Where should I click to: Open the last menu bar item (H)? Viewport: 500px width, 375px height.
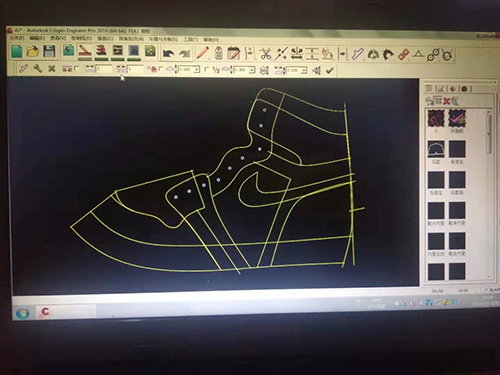pyautogui.click(x=211, y=40)
